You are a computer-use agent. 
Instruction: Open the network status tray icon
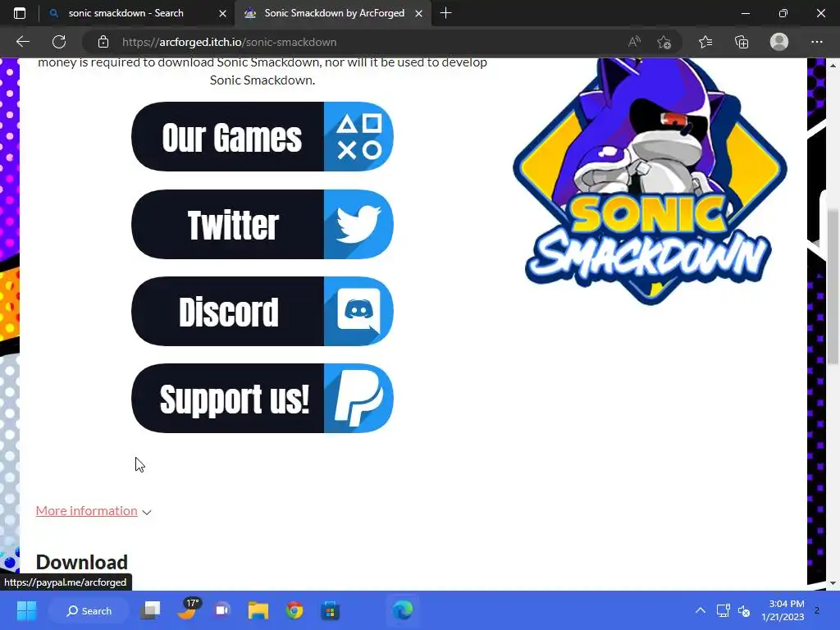click(724, 610)
